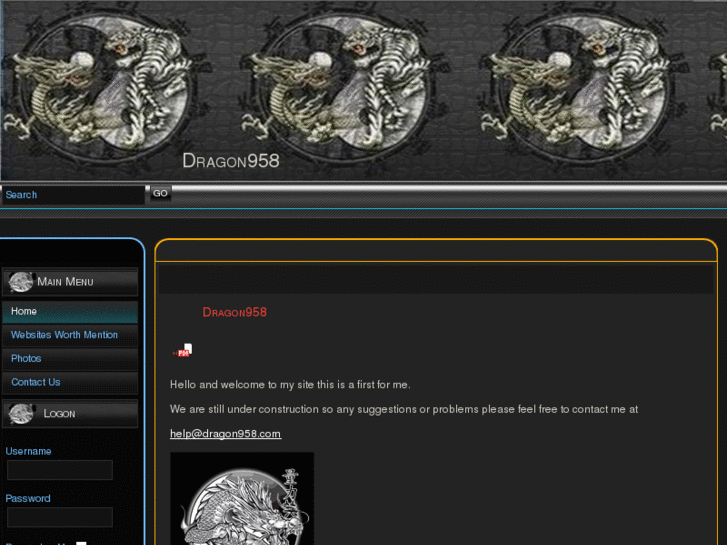Click the PDF export icon

183,350
